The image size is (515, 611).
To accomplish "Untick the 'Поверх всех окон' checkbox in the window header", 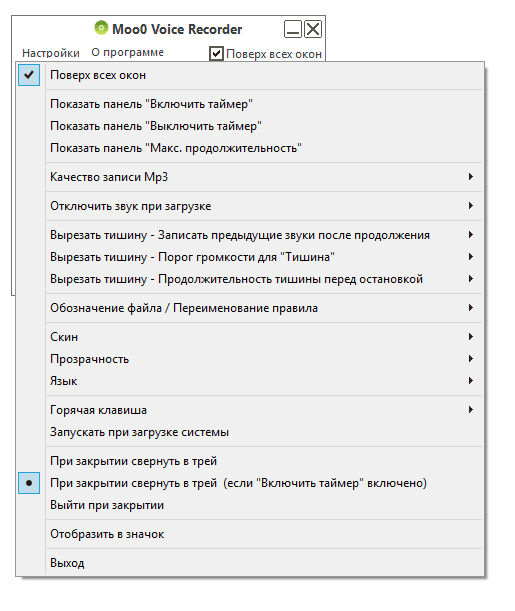I will coord(216,54).
